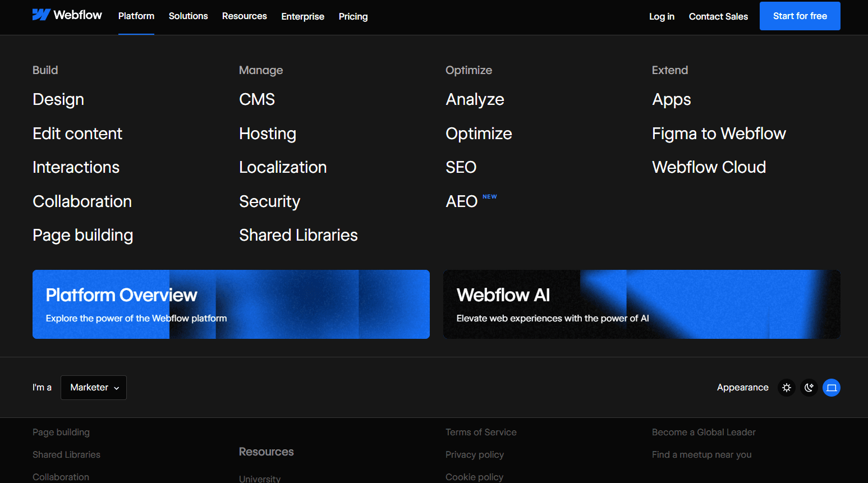Image resolution: width=868 pixels, height=483 pixels.
Task: Open the Marketer role dropdown
Action: [94, 388]
